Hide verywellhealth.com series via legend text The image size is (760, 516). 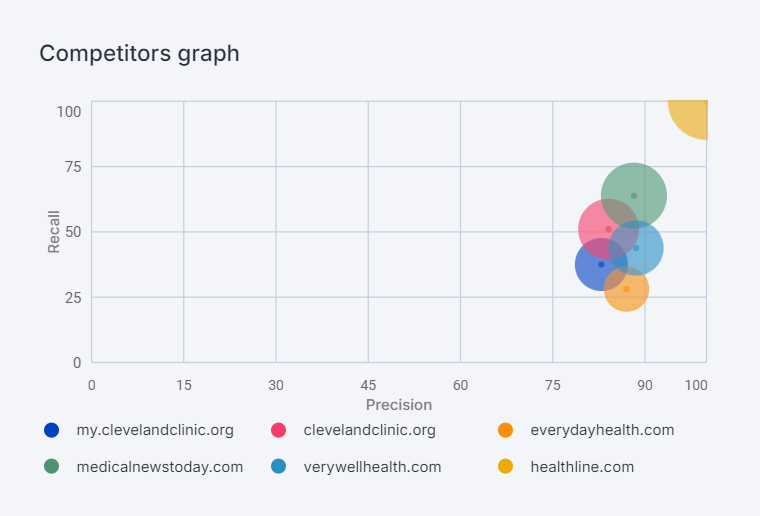click(x=372, y=466)
